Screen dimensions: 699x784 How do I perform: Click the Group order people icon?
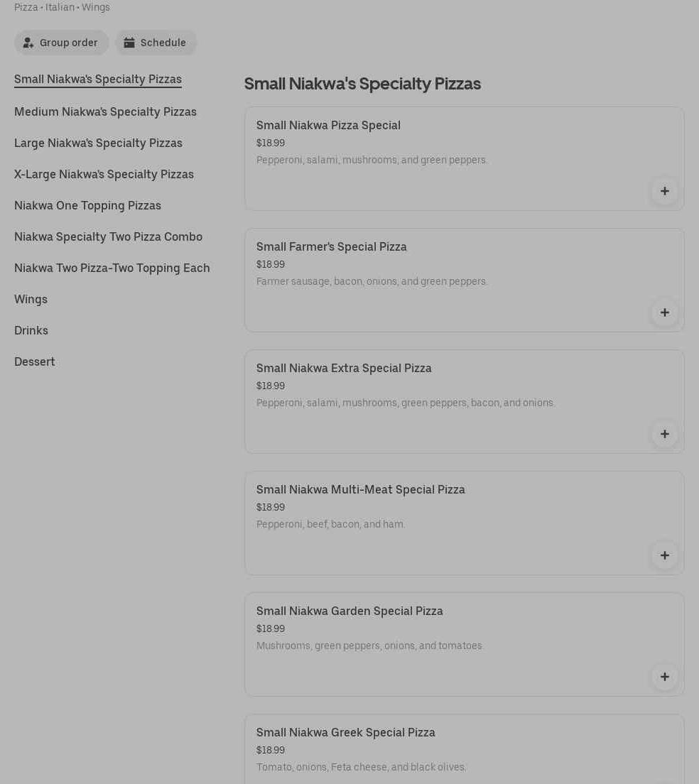coord(28,43)
